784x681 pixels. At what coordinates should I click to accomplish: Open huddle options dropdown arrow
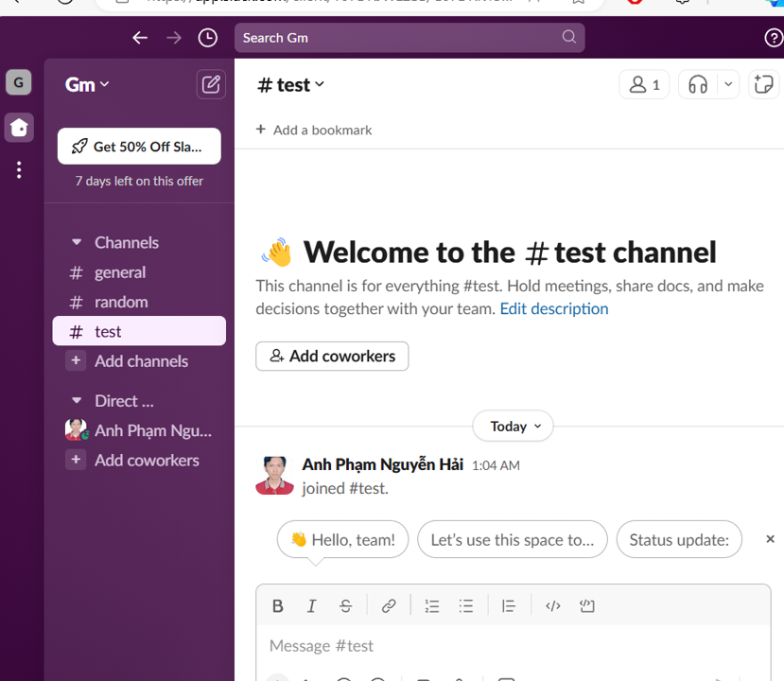point(728,84)
